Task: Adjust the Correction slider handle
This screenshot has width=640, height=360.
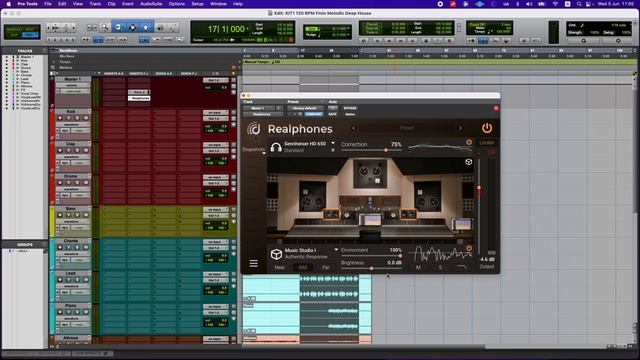Action: [x=386, y=150]
